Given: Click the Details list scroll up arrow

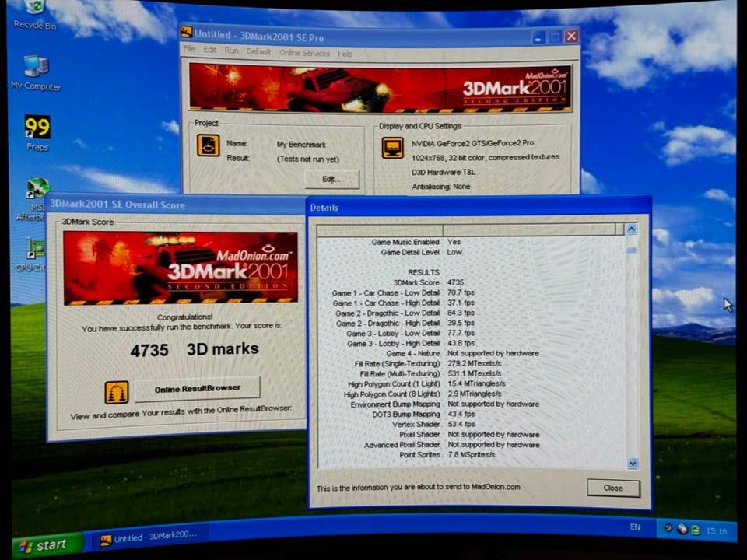Looking at the screenshot, I should (631, 229).
